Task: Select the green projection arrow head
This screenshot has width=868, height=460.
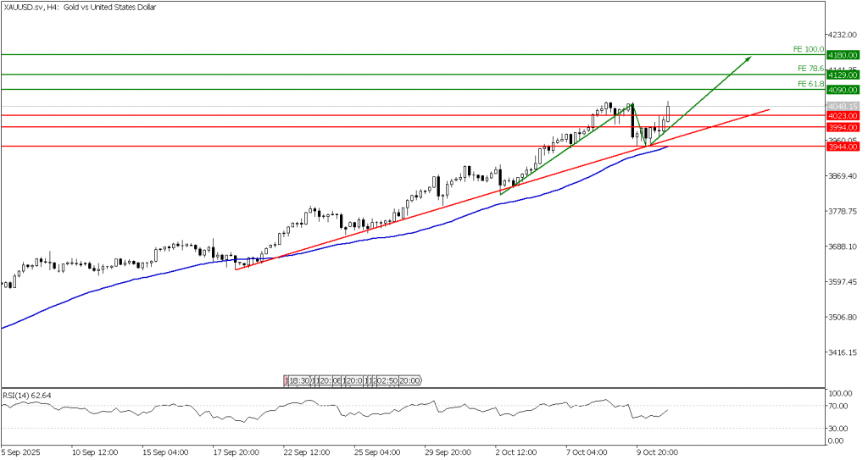Action: pyautogui.click(x=747, y=59)
